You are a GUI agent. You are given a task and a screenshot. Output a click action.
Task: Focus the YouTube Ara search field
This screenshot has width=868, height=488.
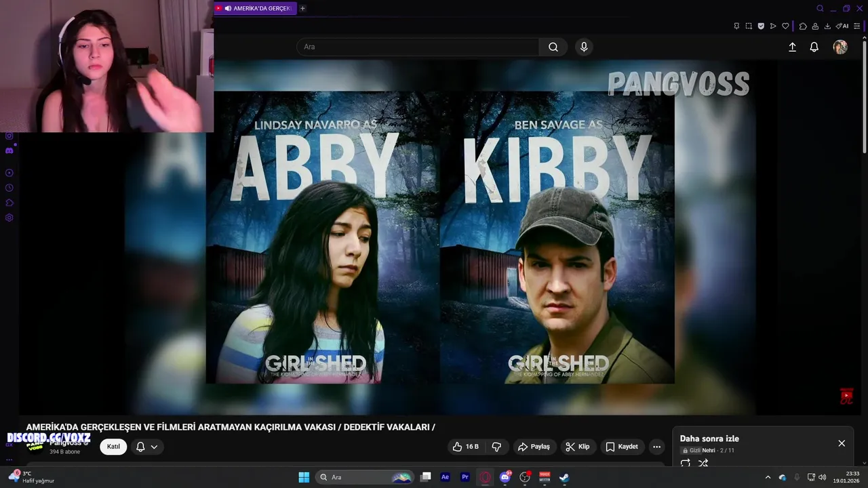(x=418, y=47)
